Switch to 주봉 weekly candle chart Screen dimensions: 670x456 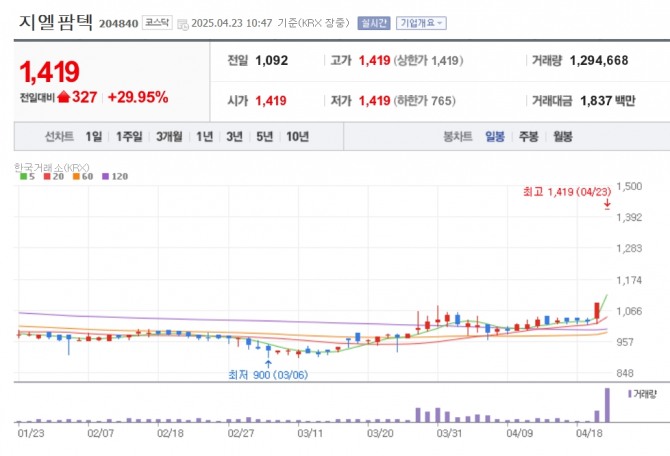tap(529, 137)
